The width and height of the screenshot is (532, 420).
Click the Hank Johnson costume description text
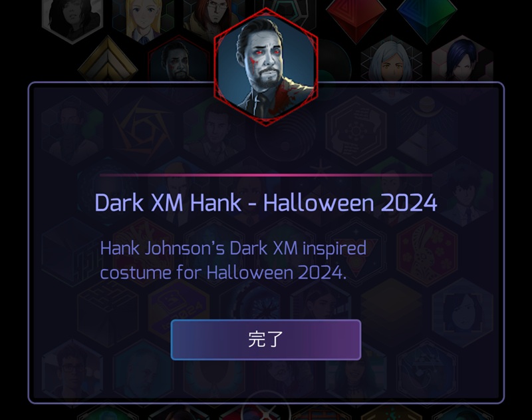coord(233,260)
